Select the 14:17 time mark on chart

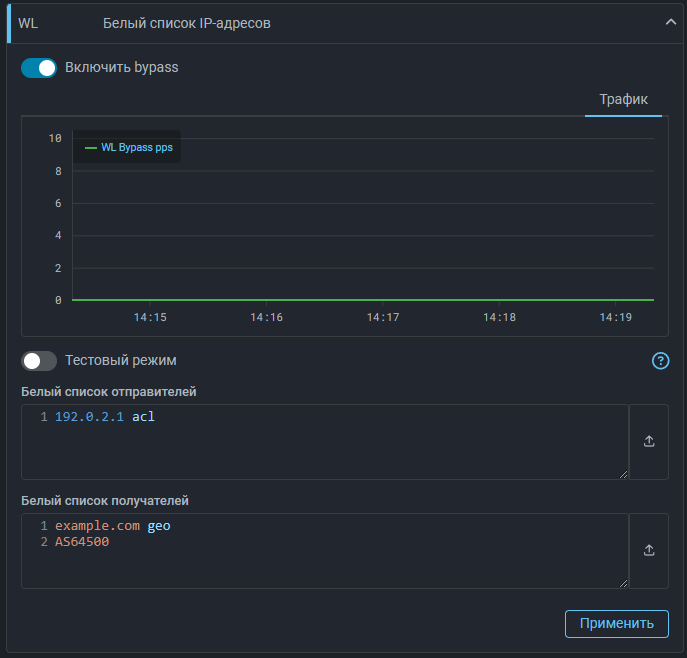383,317
